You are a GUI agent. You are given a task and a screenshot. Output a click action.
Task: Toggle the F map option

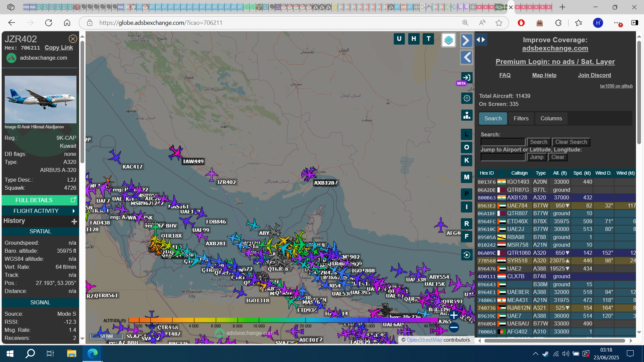tap(467, 236)
